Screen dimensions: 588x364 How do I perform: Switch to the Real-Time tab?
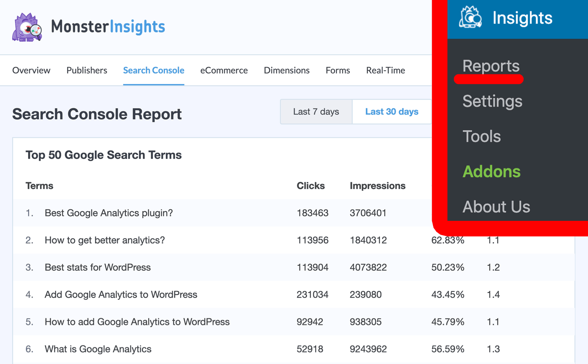click(x=386, y=71)
